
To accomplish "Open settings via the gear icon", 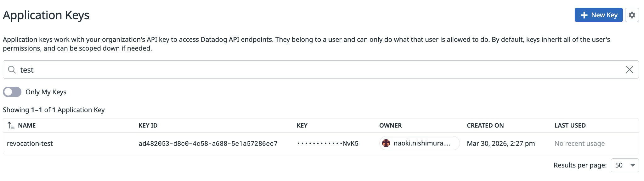I will pyautogui.click(x=632, y=15).
